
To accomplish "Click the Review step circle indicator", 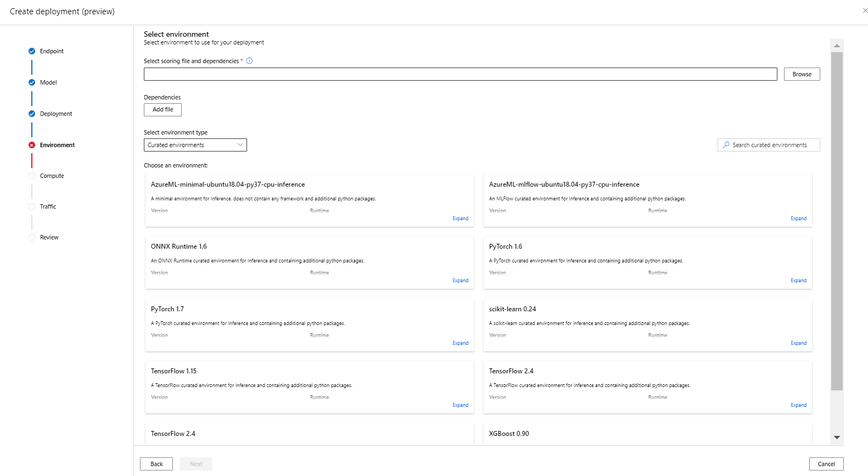I will coord(32,237).
